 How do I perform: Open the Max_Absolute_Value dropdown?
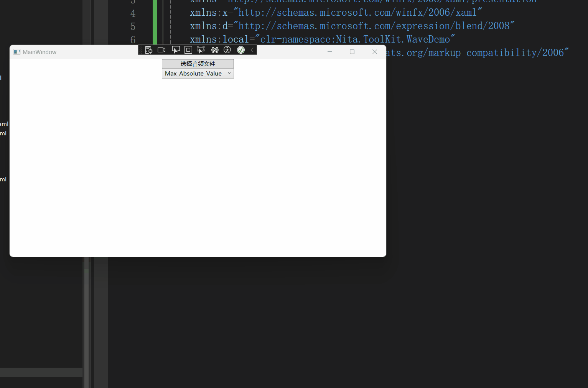click(198, 73)
